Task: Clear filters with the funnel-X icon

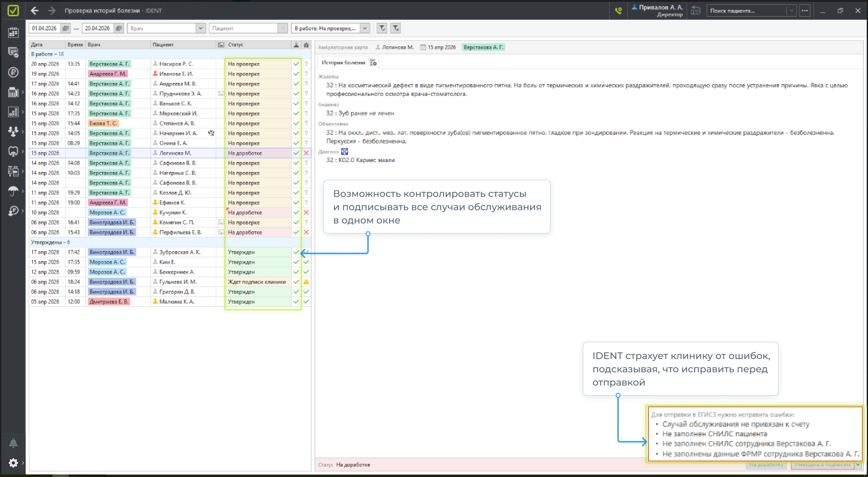Action: (x=396, y=28)
